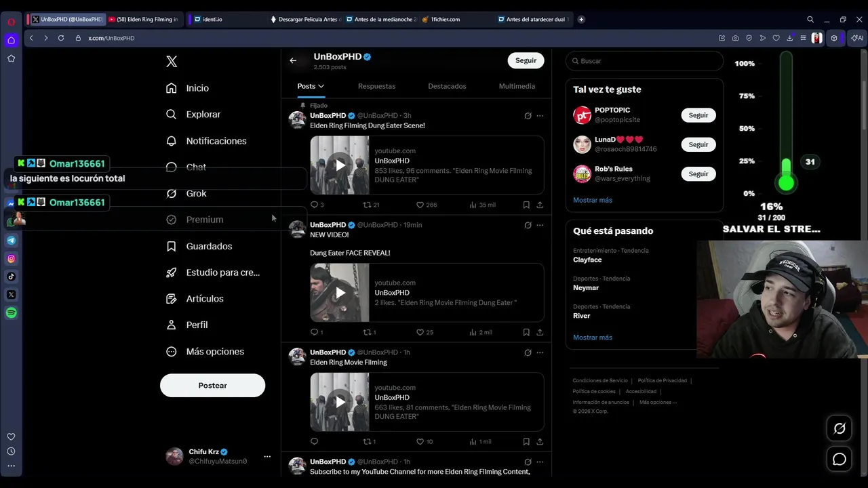The image size is (868, 488).
Task: Switch to the Destacados tab
Action: (447, 86)
